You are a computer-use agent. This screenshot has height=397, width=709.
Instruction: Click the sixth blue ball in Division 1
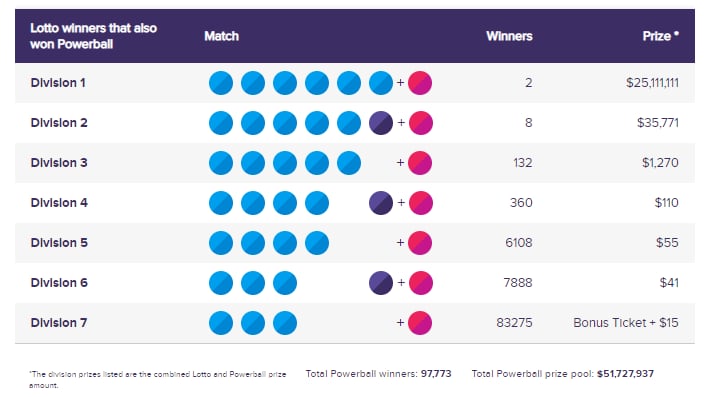(381, 83)
